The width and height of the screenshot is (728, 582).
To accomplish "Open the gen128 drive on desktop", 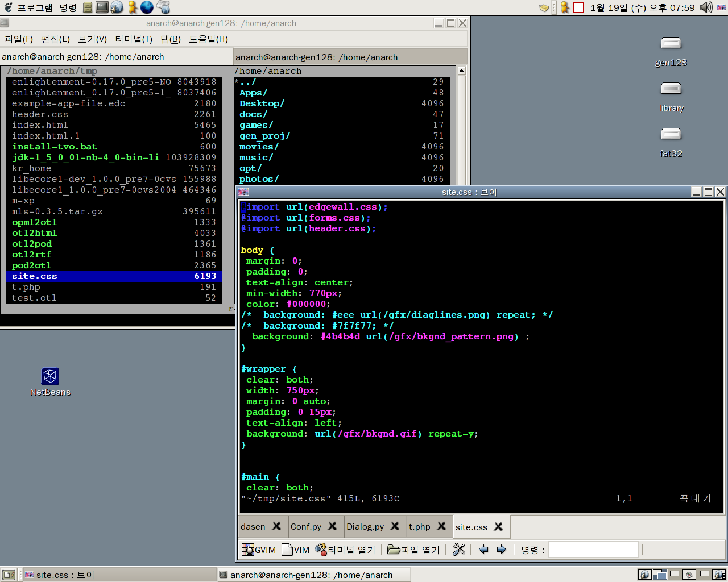I will (671, 44).
